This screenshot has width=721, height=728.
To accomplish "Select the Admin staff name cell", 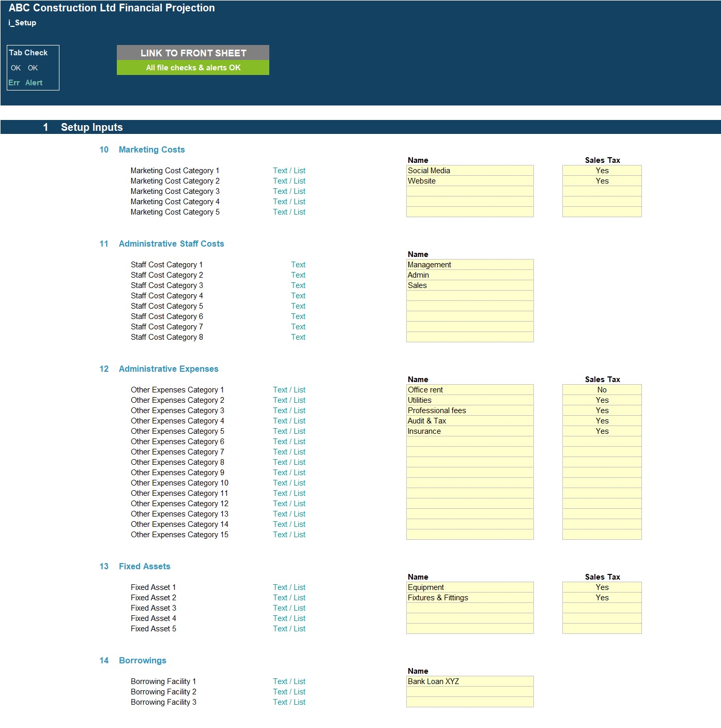I will pos(470,275).
